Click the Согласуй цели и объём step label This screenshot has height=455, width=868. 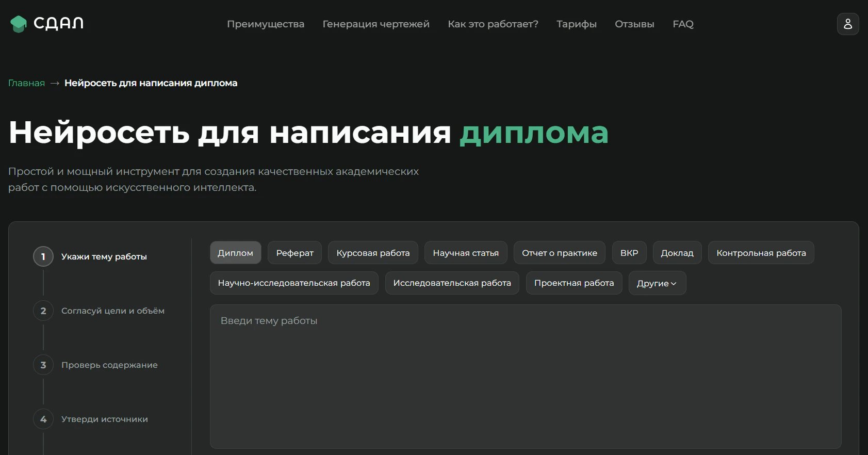pos(113,311)
